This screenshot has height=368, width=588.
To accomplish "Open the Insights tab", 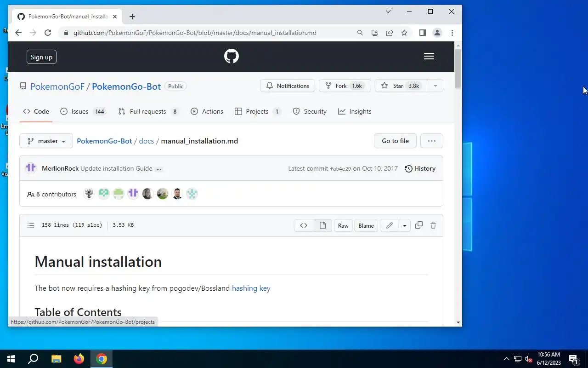I will [x=355, y=111].
